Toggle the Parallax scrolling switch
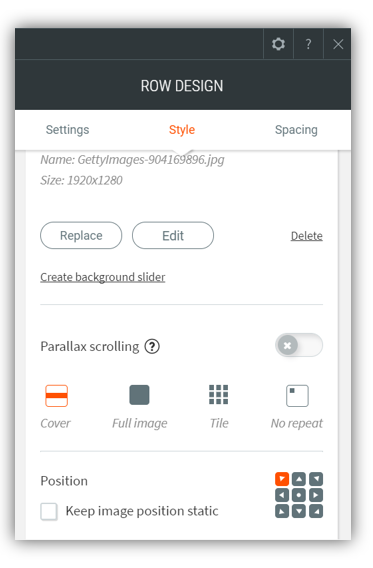Image resolution: width=373 pixels, height=568 pixels. point(300,347)
